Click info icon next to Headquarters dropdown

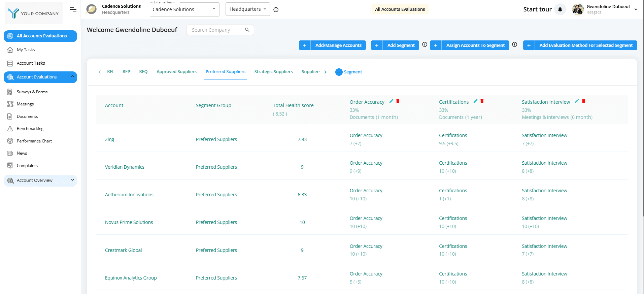point(276,10)
